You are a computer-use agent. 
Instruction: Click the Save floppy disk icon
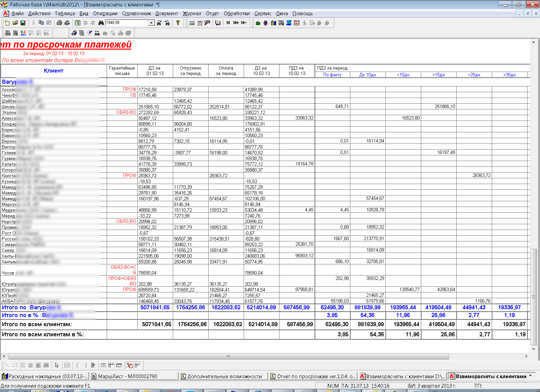click(x=23, y=23)
